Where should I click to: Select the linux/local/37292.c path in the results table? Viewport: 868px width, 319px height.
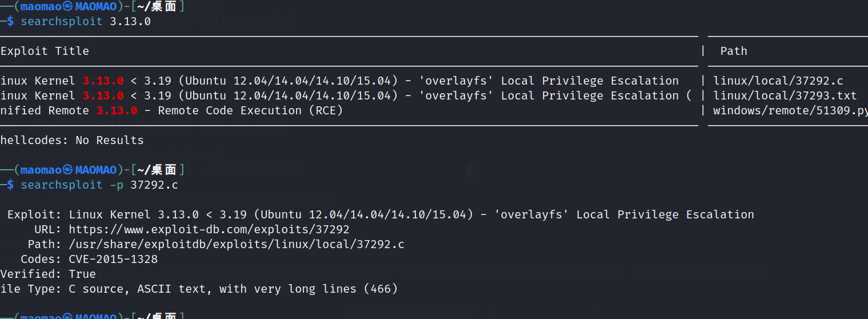pyautogui.click(x=778, y=81)
